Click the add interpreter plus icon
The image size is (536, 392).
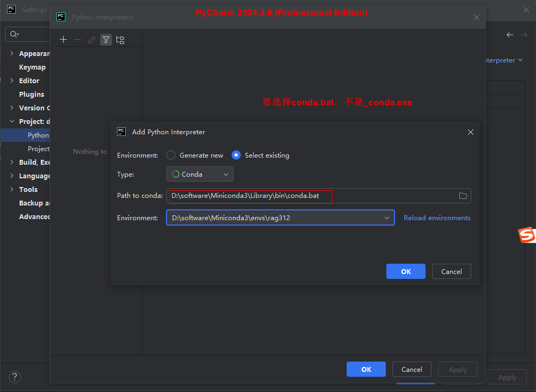63,40
